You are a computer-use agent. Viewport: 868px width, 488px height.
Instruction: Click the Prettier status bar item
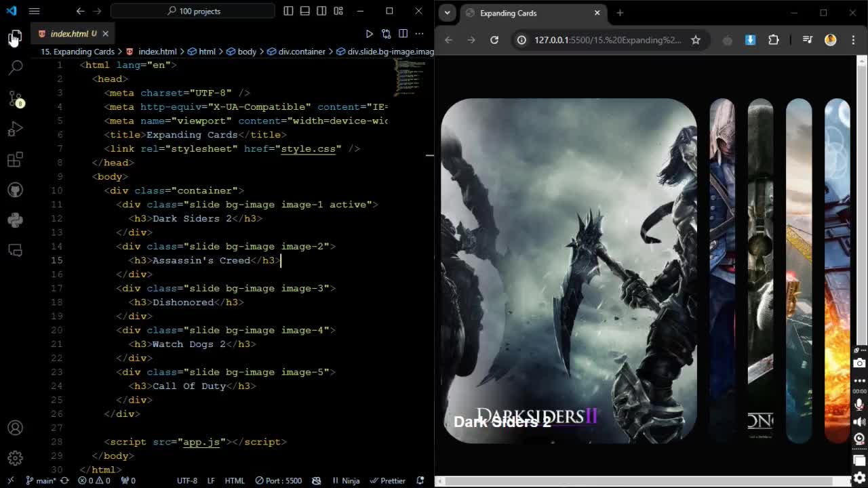(x=388, y=481)
